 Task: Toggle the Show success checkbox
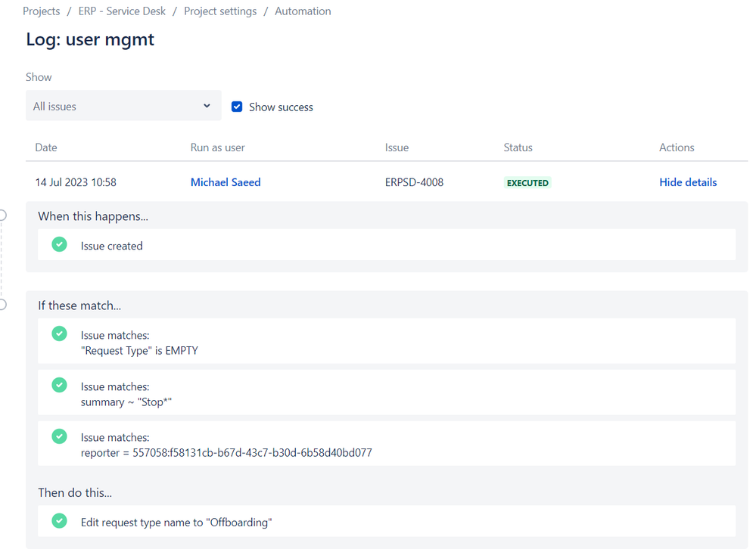237,107
